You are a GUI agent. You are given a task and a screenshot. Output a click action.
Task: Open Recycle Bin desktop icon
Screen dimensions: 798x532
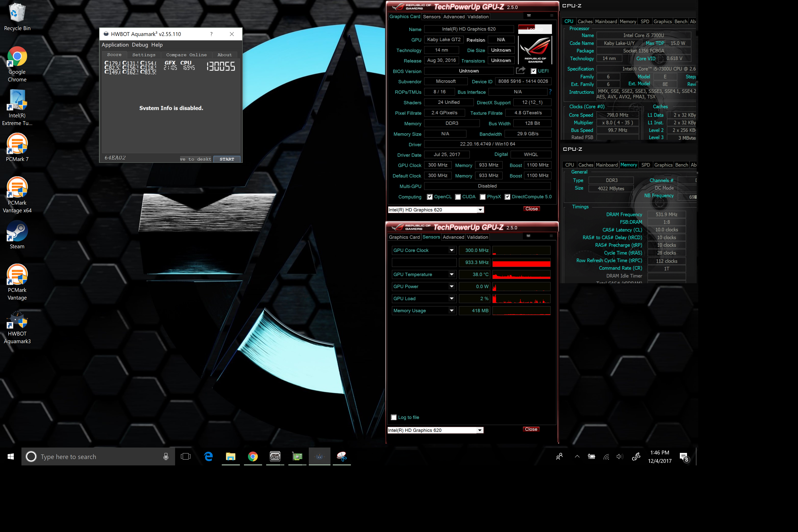click(x=17, y=17)
